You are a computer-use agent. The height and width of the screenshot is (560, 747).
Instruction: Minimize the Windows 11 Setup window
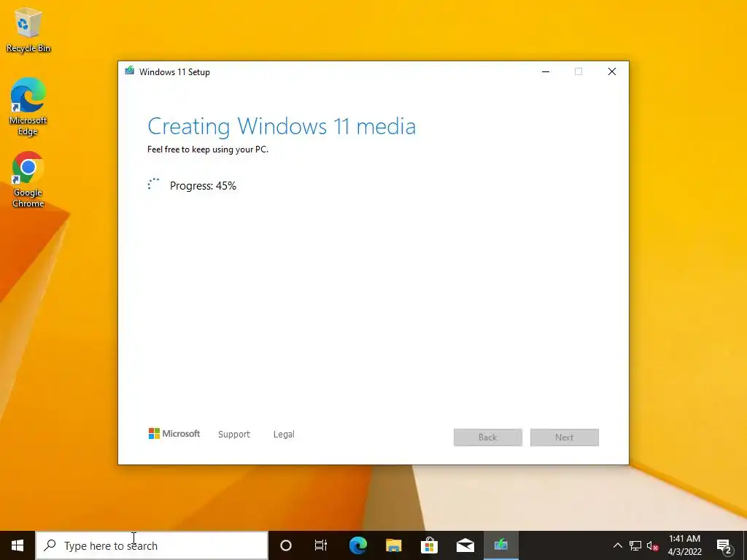tap(546, 71)
